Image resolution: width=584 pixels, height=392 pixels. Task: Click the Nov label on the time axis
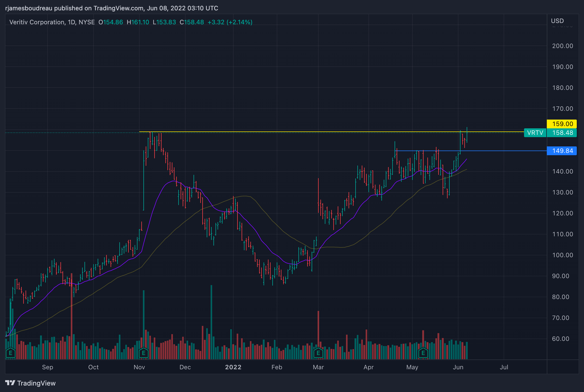[x=139, y=367]
